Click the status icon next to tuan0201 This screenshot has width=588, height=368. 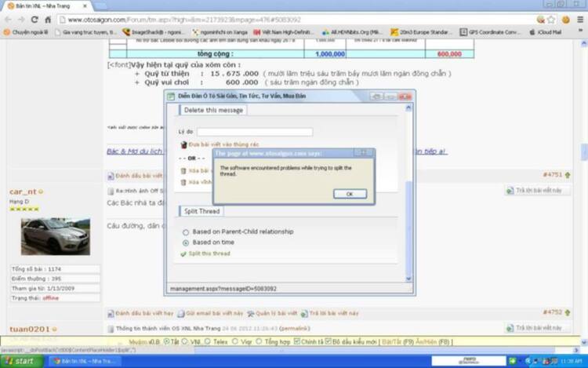pyautogui.click(x=54, y=329)
